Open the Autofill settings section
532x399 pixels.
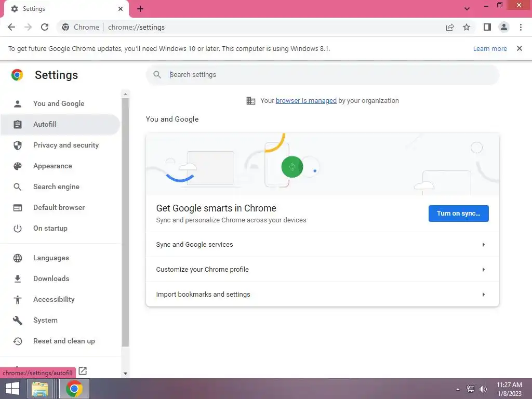(x=60, y=124)
